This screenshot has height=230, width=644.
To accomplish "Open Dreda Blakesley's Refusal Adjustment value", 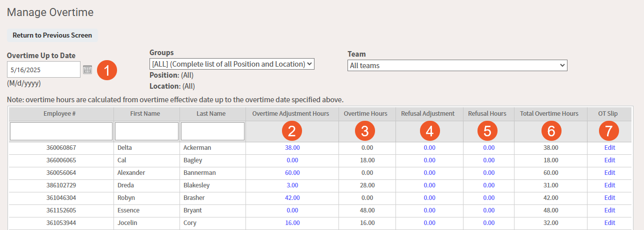I will click(429, 185).
